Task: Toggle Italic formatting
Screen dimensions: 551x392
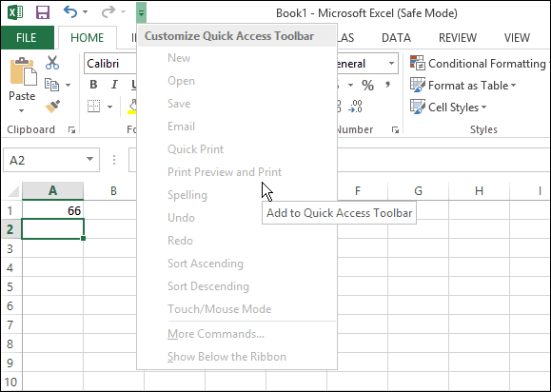Action: (x=114, y=85)
